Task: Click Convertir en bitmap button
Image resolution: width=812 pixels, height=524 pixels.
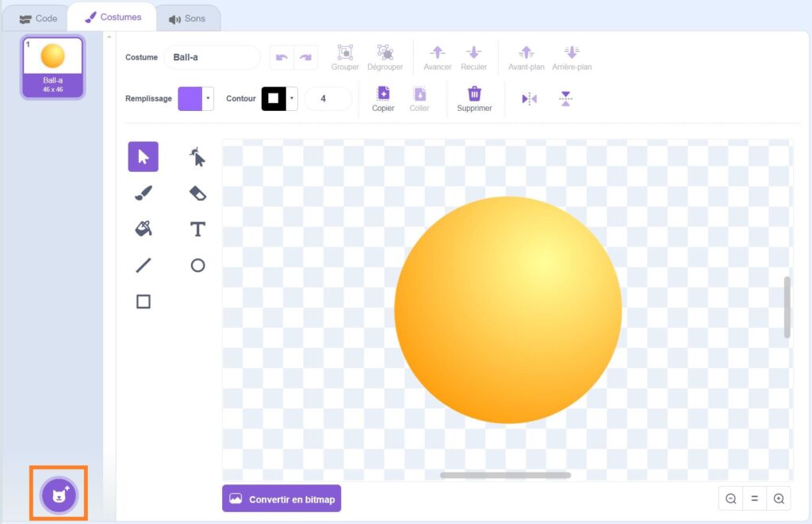Action: click(282, 499)
